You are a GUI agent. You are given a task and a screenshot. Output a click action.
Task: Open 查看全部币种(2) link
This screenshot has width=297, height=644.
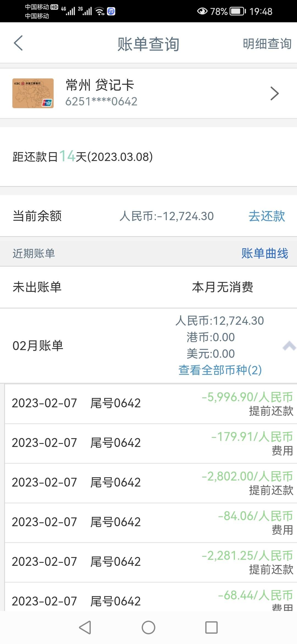coord(220,370)
